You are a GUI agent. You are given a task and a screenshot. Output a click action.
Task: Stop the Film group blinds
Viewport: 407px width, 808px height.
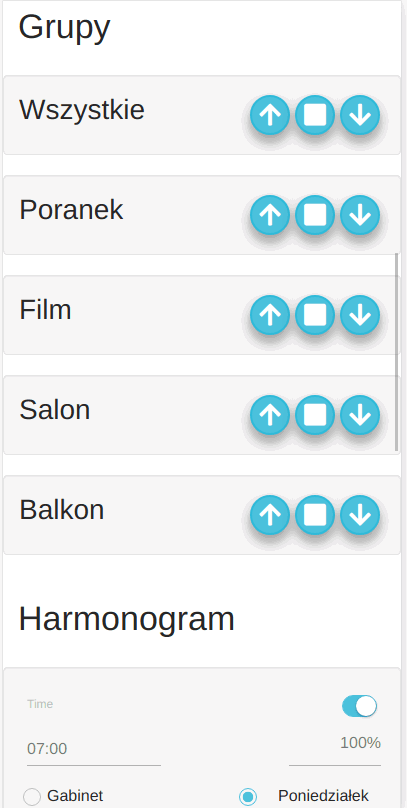(315, 315)
